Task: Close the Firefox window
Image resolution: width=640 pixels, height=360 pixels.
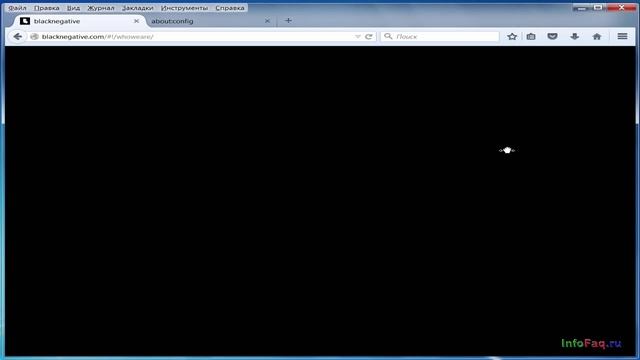Action: point(621,8)
